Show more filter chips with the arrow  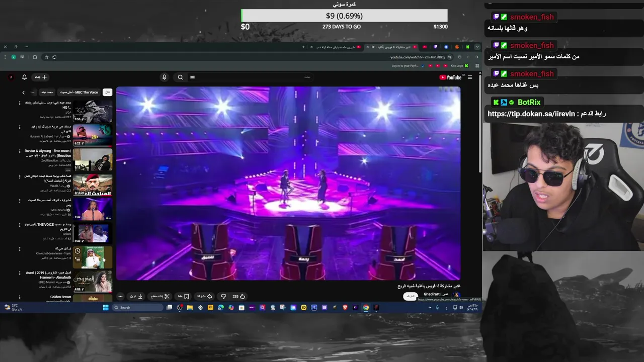coord(23,92)
